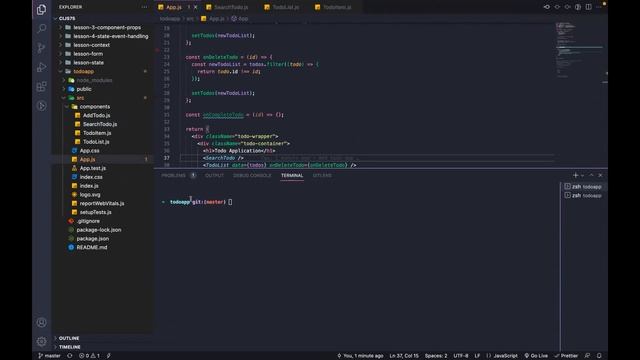640x360 pixels.
Task: Open the Accounts menu icon
Action: pos(41,322)
